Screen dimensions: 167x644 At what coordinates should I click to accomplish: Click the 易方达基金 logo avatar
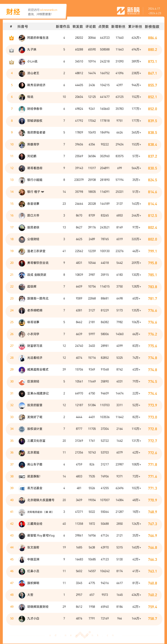[22, 488]
